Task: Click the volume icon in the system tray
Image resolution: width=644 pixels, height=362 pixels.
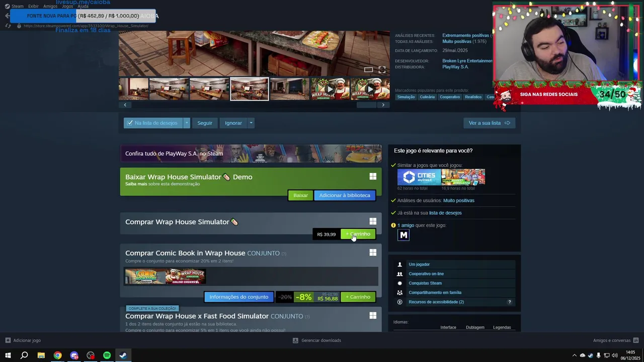Action: coord(614,355)
